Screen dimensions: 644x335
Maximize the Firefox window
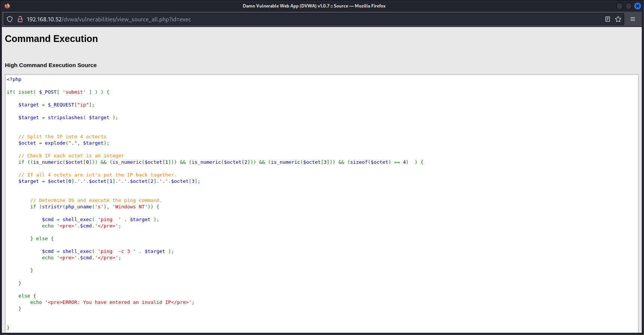click(x=628, y=6)
